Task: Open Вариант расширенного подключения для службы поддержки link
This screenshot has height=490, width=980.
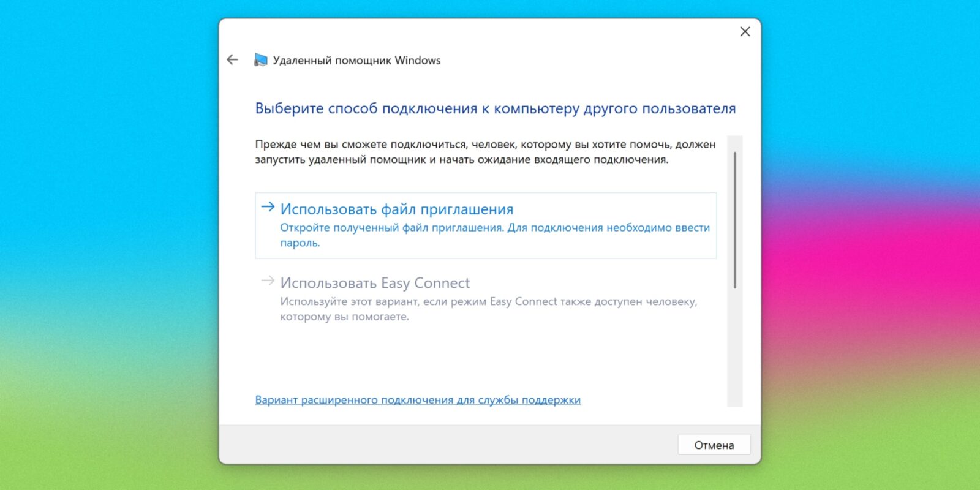Action: [x=417, y=400]
